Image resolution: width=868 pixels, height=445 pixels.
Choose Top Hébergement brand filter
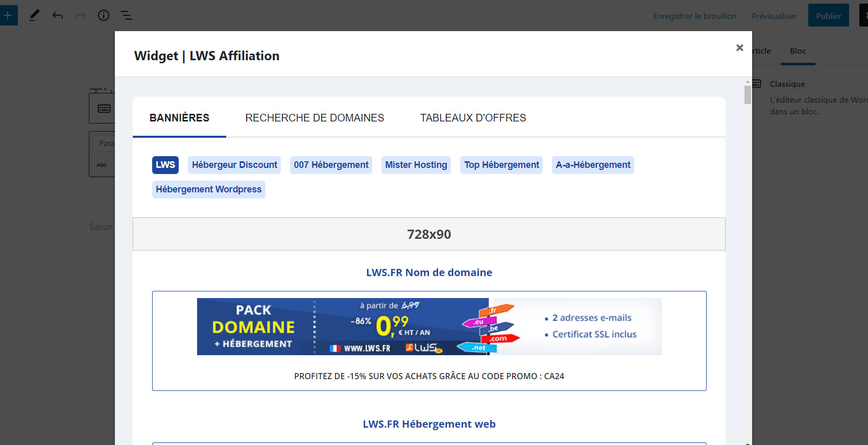[501, 165]
